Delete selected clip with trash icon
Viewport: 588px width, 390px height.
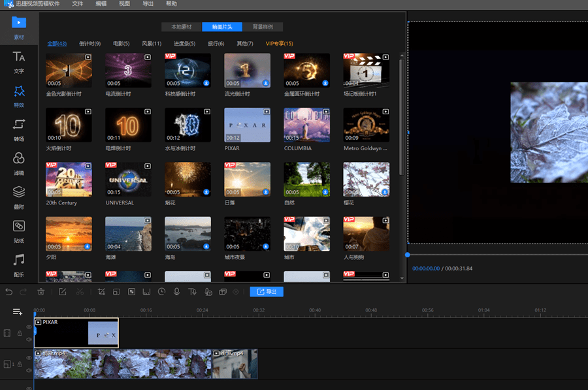pyautogui.click(x=41, y=292)
